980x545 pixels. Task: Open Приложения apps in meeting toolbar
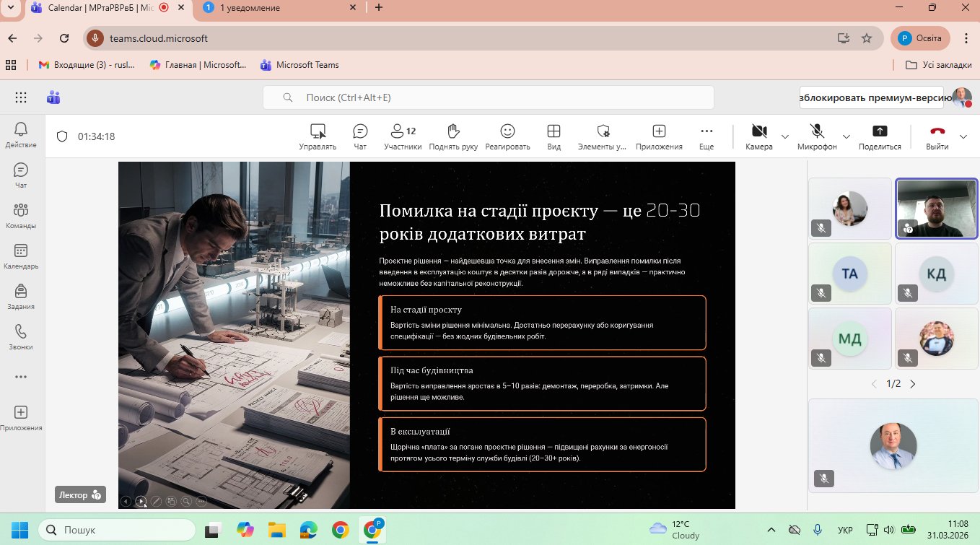(x=658, y=136)
